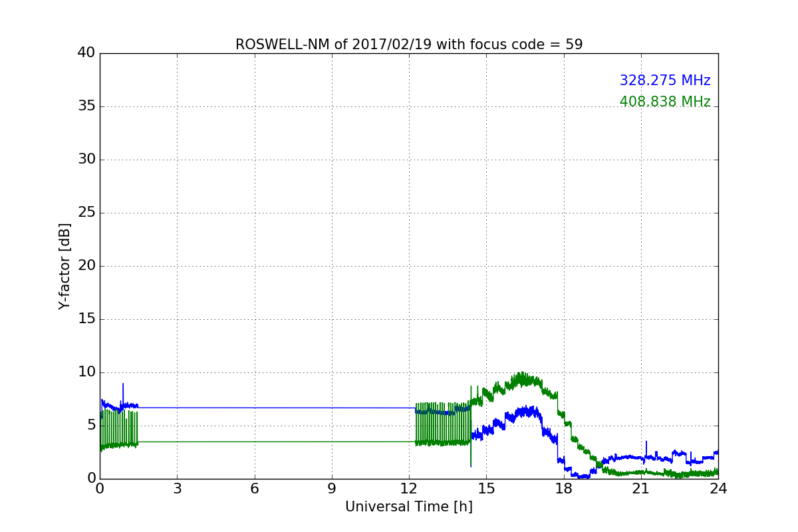The width and height of the screenshot is (798, 532).
Task: Click the y-axis tick label 10
Action: 86,372
